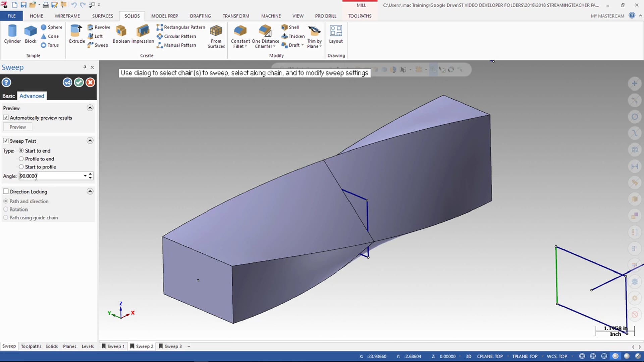This screenshot has height=362, width=644.
Task: Expand the Direction Locking section
Action: (x=90, y=191)
